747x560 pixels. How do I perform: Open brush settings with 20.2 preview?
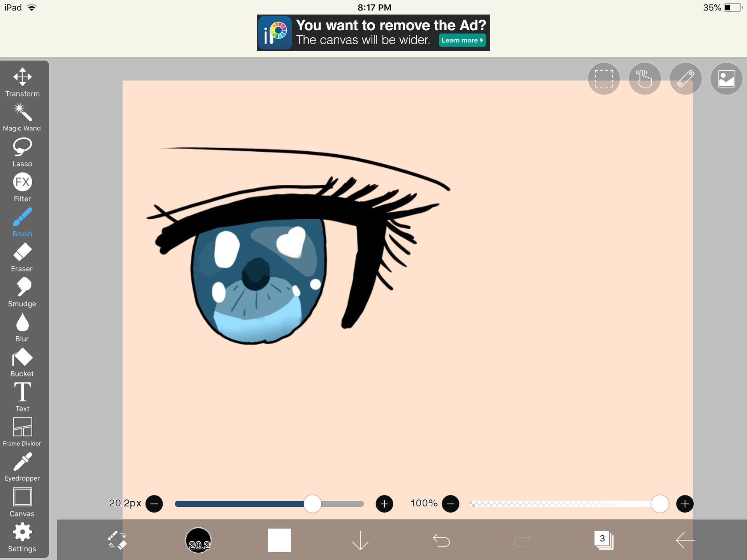point(198,540)
